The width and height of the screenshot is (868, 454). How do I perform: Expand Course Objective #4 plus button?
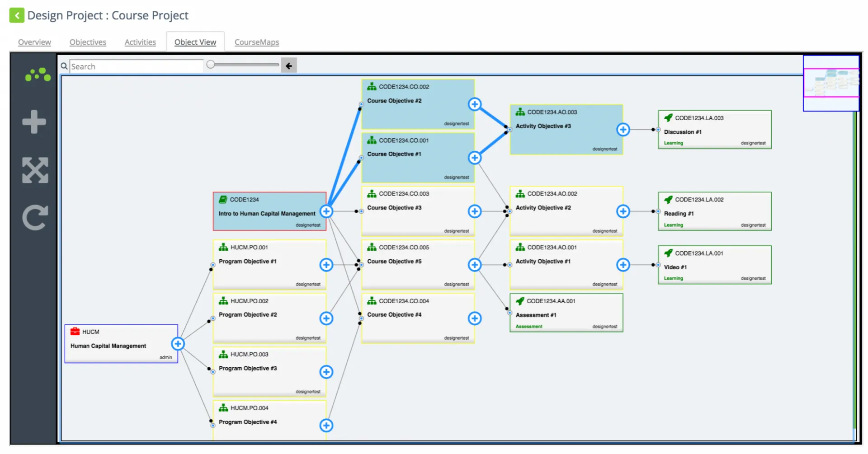pos(475,318)
